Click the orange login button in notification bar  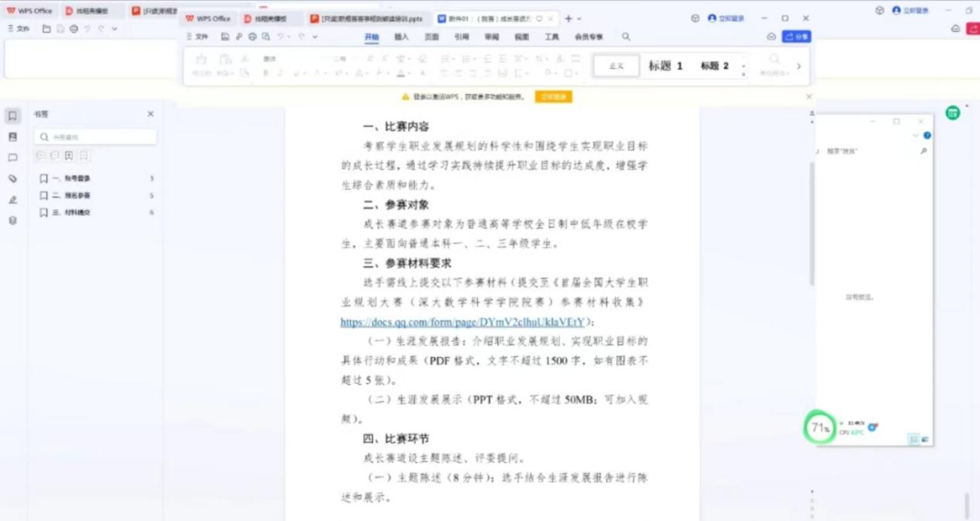tap(553, 96)
